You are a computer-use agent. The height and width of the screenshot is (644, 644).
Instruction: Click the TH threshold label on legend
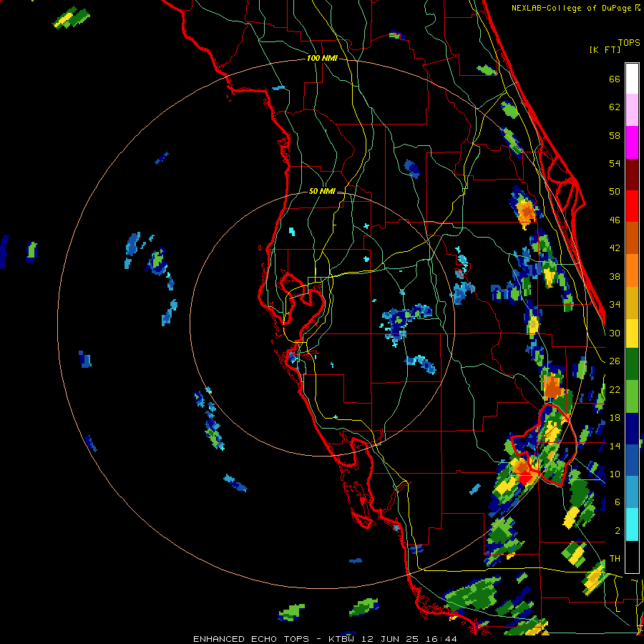(x=615, y=559)
